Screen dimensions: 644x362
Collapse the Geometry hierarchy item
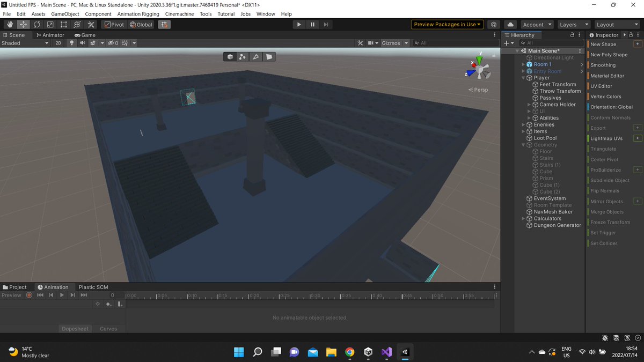point(523,145)
